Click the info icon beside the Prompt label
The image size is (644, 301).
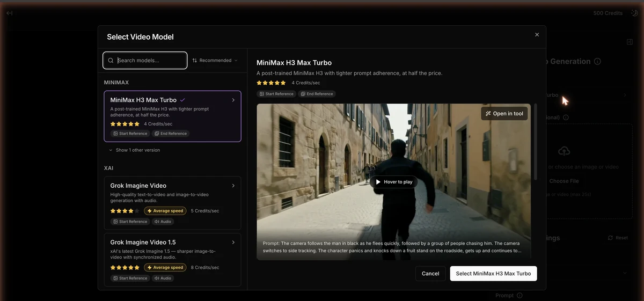[x=519, y=296]
